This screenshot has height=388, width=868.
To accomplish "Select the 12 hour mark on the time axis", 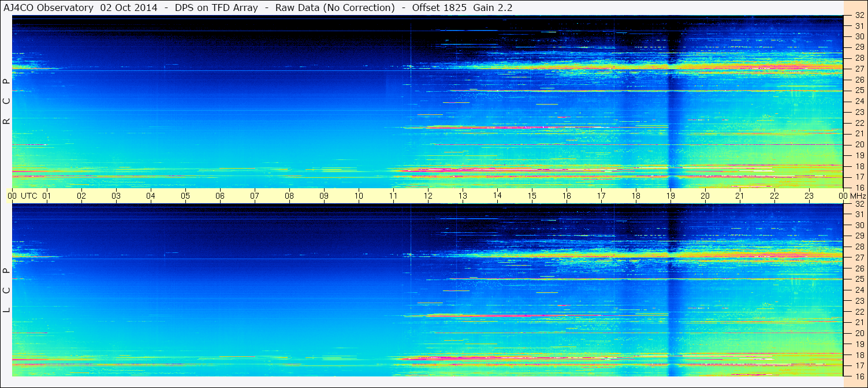I will tap(428, 196).
